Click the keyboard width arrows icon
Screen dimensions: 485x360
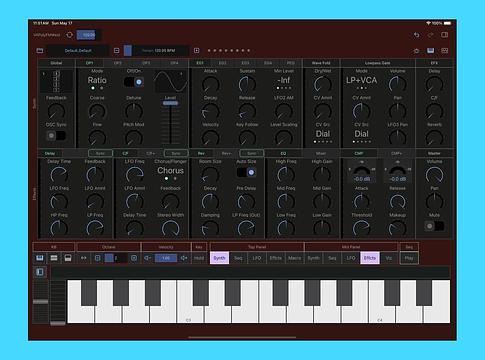[84, 258]
